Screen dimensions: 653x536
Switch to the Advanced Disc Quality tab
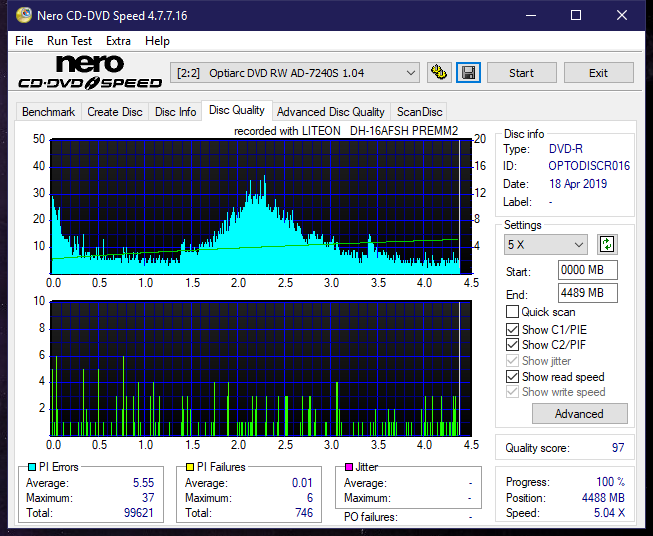click(331, 112)
